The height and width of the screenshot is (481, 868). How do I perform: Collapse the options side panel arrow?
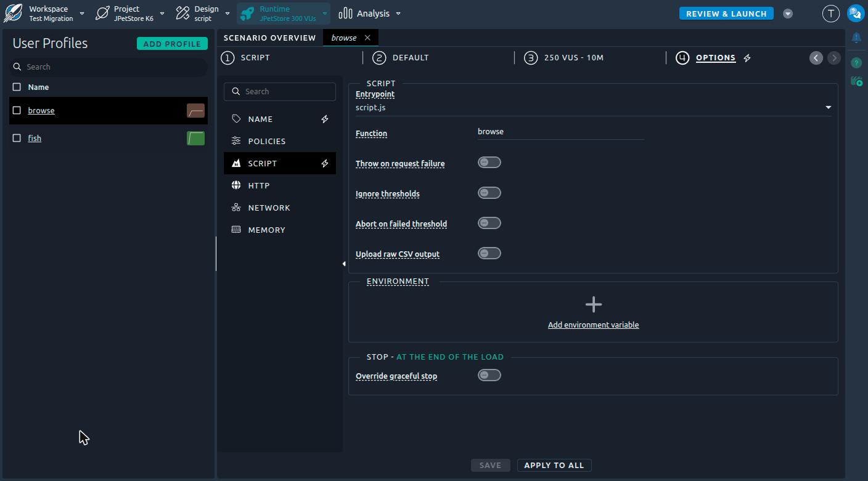coord(344,264)
